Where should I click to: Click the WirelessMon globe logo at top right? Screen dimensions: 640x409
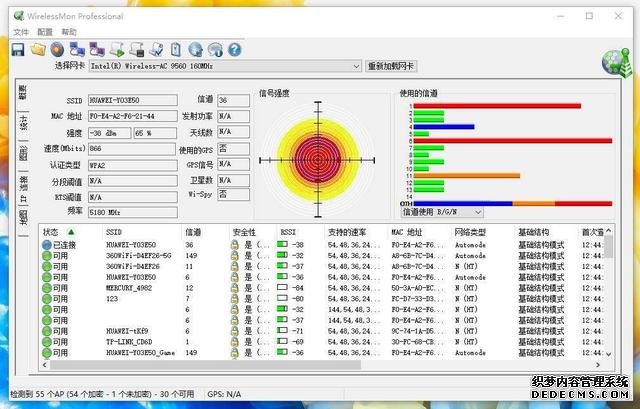[616, 63]
